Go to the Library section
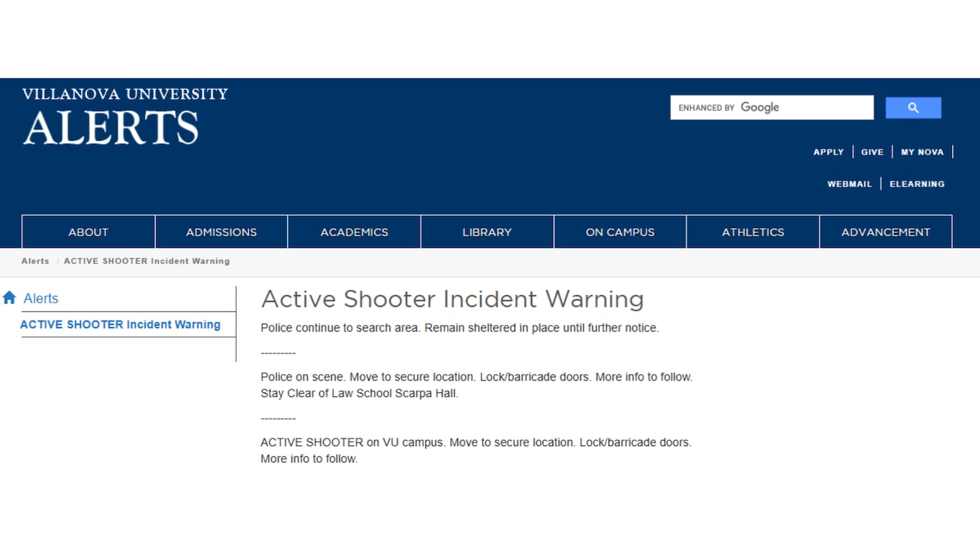The image size is (980, 551). point(487,232)
